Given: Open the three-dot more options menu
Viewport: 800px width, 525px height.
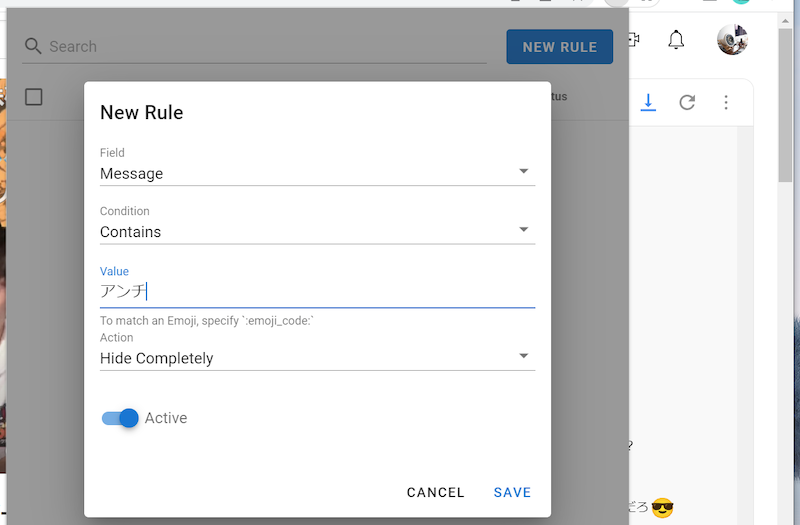Looking at the screenshot, I should pyautogui.click(x=726, y=102).
